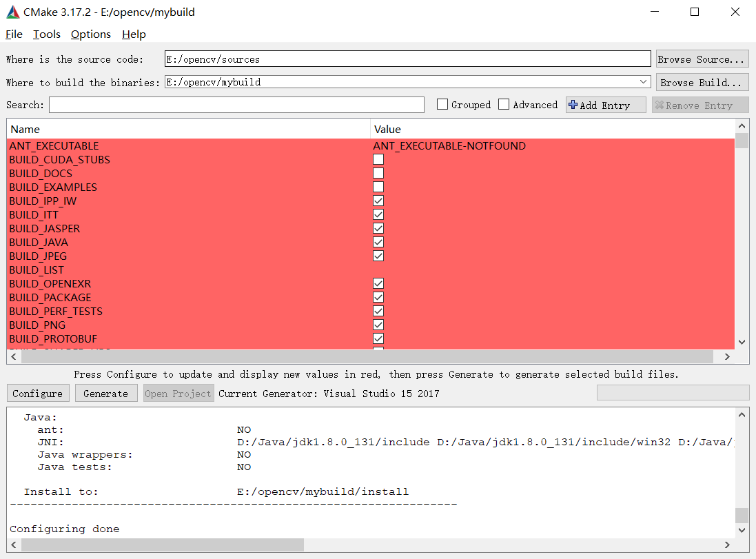Click the 'Install to:' log line
Image resolution: width=756 pixels, height=559 pixels.
216,492
